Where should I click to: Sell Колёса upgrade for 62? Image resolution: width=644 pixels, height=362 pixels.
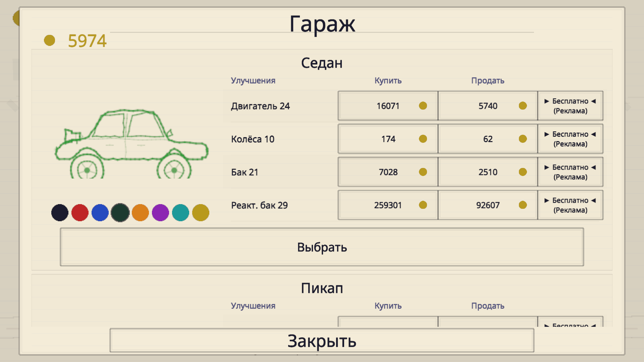tap(488, 139)
